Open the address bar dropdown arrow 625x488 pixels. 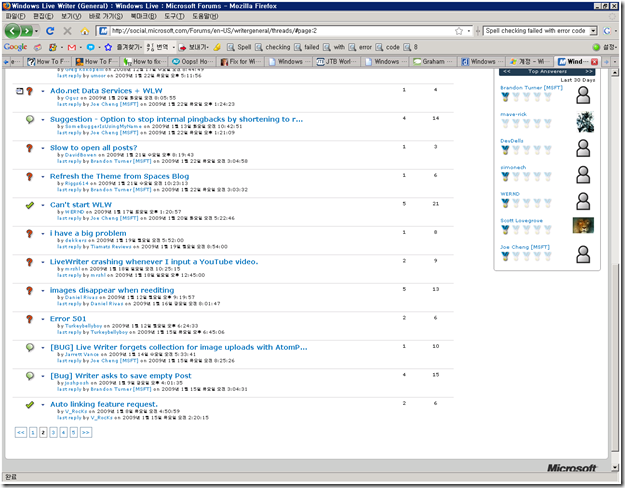click(469, 31)
